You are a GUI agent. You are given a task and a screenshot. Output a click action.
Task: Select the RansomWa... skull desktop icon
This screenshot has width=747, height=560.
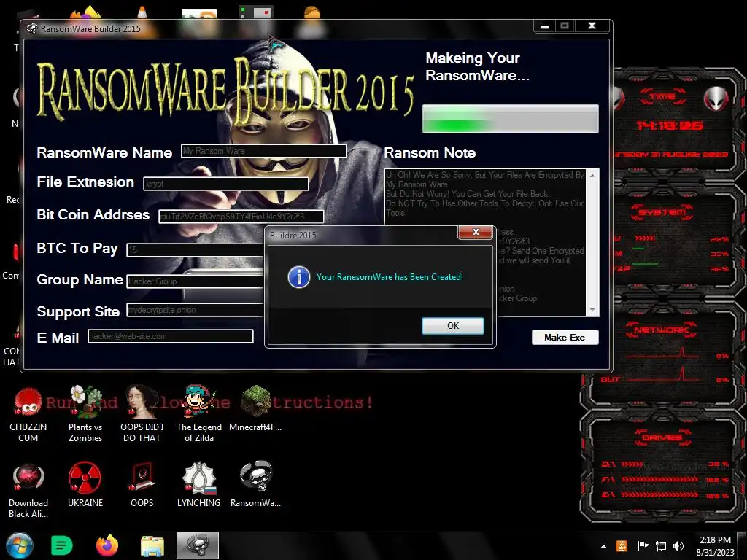click(255, 485)
